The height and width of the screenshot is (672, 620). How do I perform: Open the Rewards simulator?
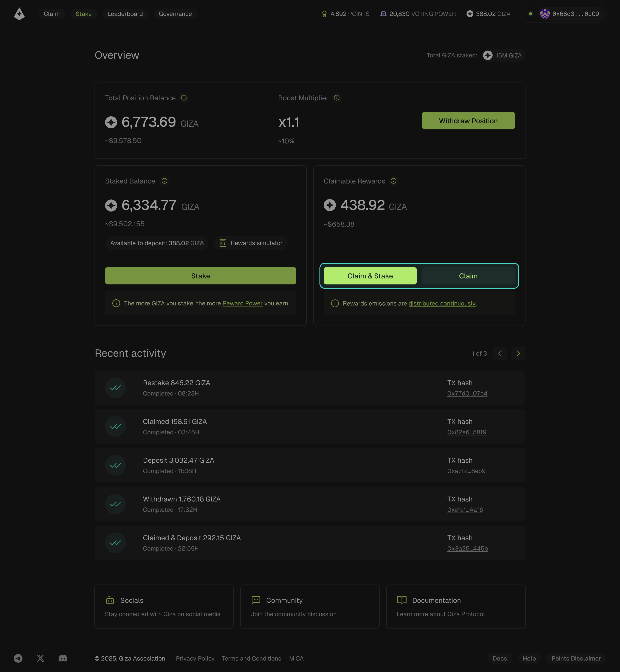[251, 243]
